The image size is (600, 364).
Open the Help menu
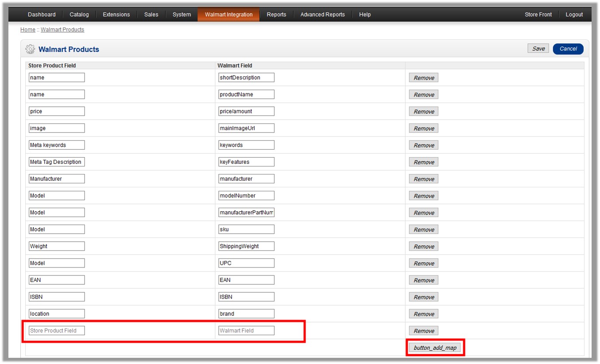pyautogui.click(x=365, y=15)
